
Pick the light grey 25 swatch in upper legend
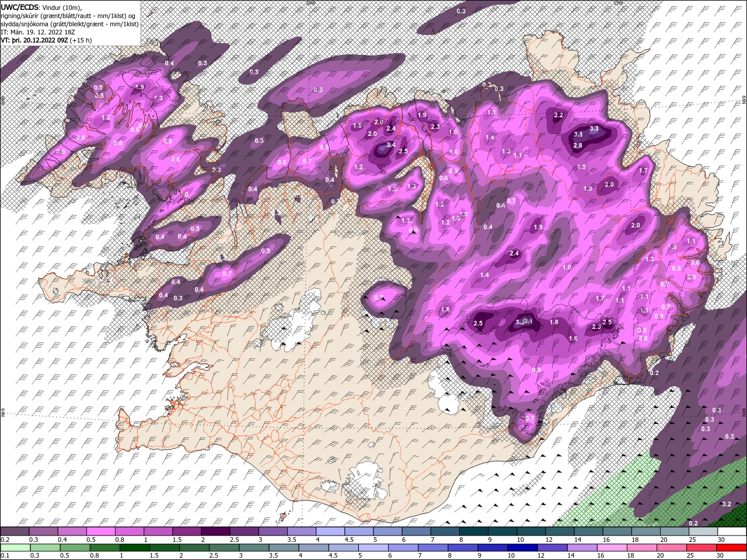pyautogui.click(x=703, y=531)
